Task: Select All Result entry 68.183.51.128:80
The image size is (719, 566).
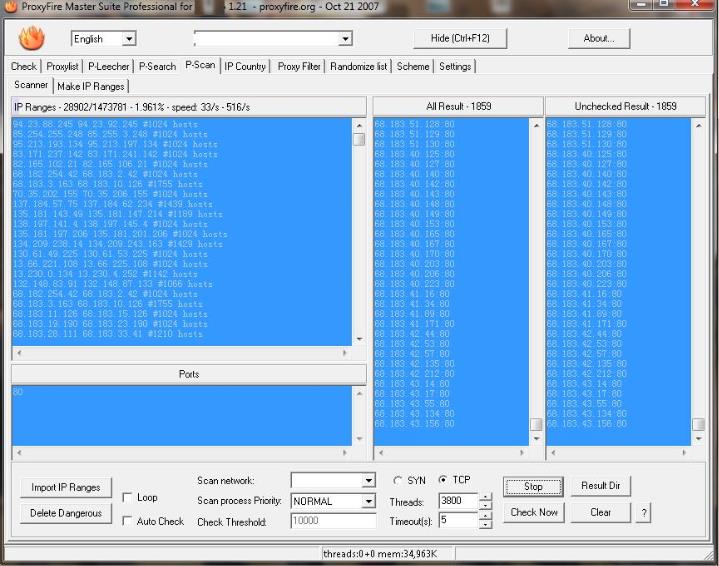Action: (414, 124)
